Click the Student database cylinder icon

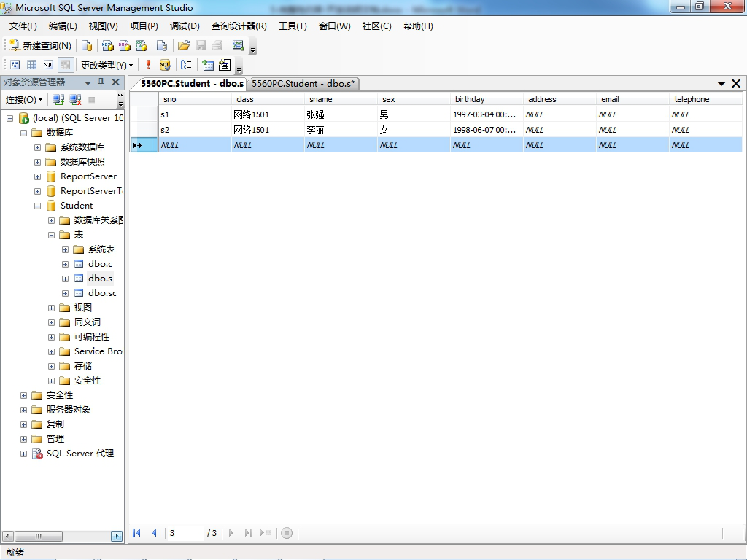coord(51,206)
